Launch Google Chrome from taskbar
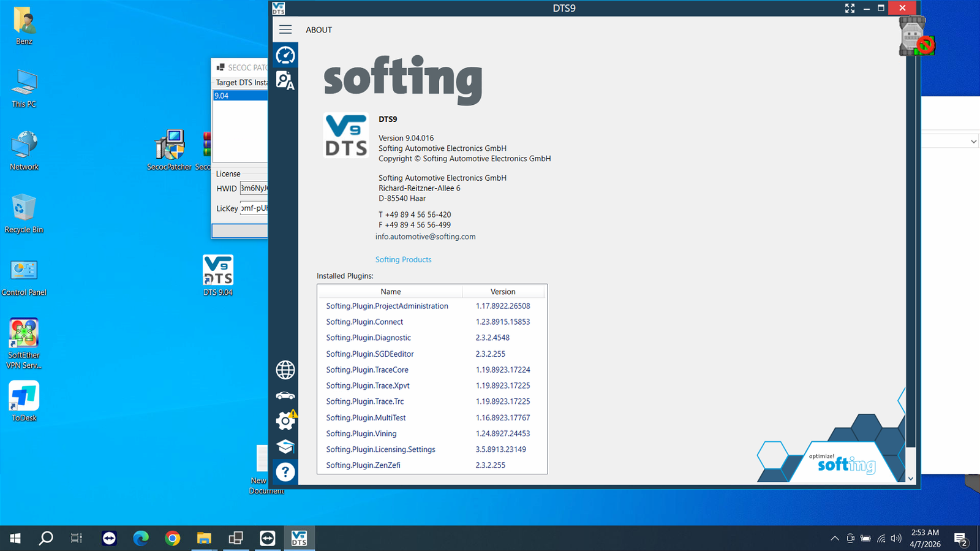 pyautogui.click(x=173, y=538)
